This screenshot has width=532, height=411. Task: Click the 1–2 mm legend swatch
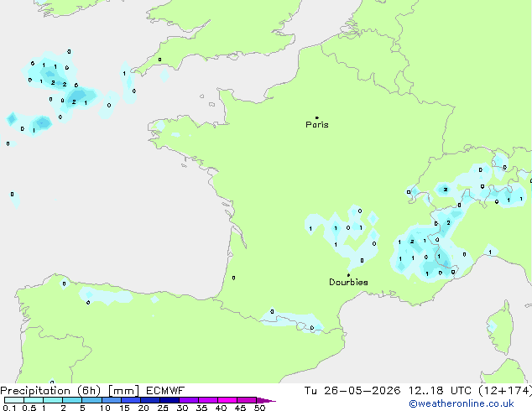pyautogui.click(x=53, y=400)
